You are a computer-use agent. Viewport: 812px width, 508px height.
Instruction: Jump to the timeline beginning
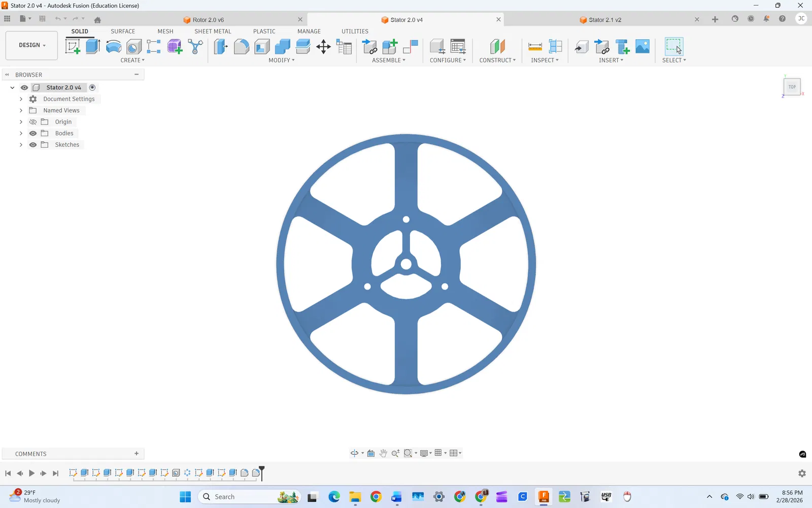8,473
